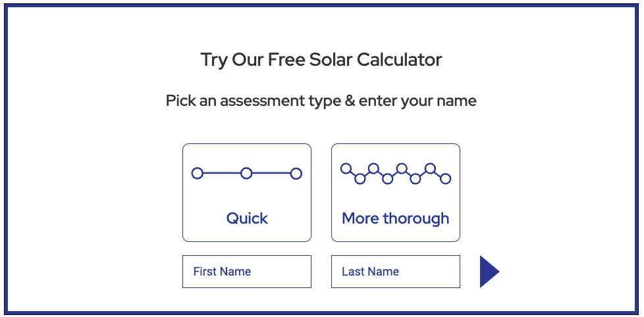The image size is (644, 317).
Task: Choose the "More thorough" label text
Action: pyautogui.click(x=395, y=218)
